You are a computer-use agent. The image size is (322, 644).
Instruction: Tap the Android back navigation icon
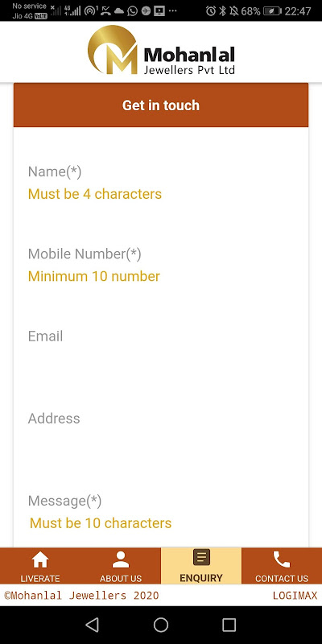92,625
